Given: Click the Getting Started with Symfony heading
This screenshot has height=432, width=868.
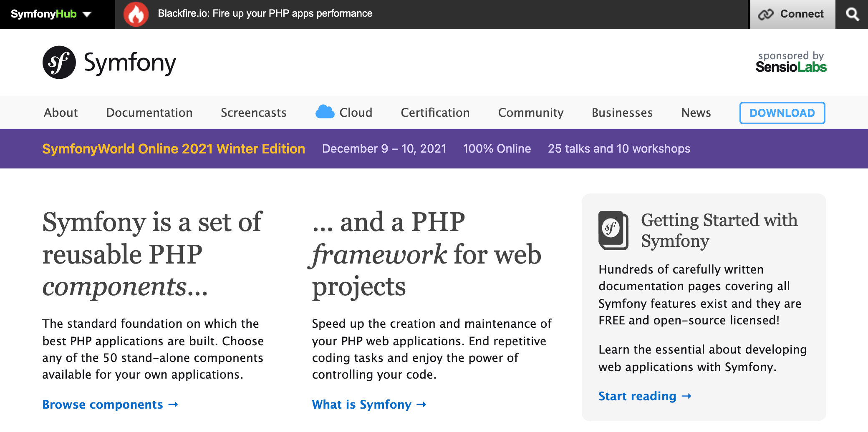Looking at the screenshot, I should coord(719,231).
